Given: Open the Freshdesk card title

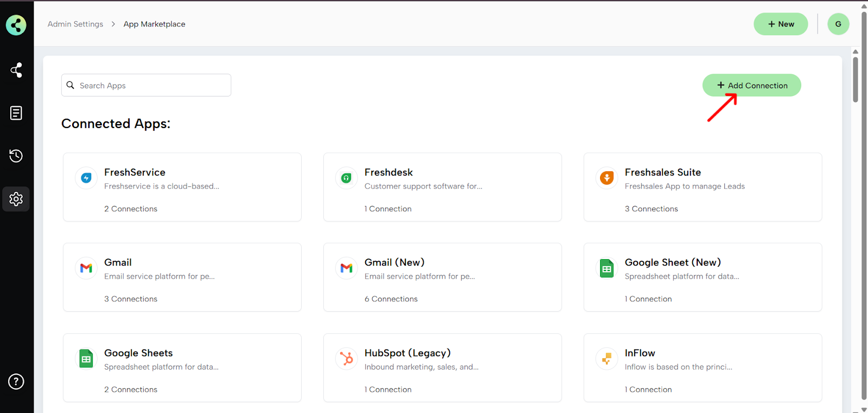Looking at the screenshot, I should 388,172.
